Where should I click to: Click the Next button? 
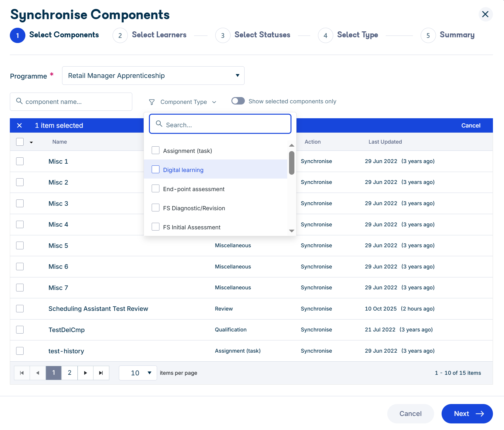tap(467, 414)
